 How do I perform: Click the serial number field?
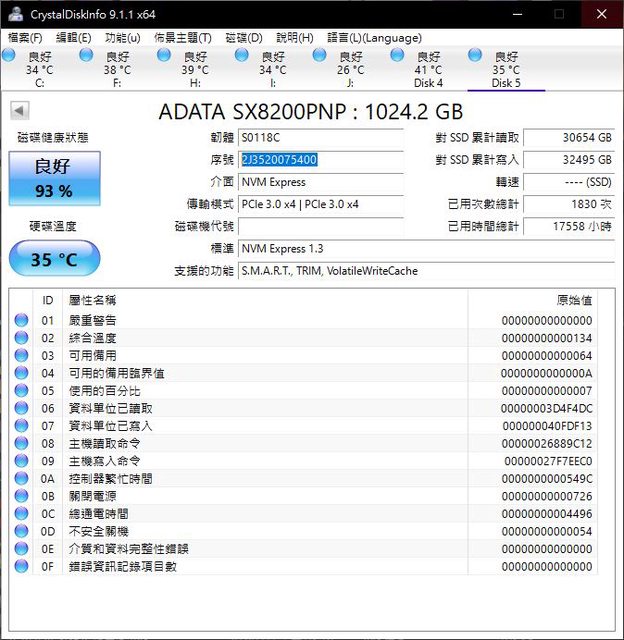pos(321,160)
